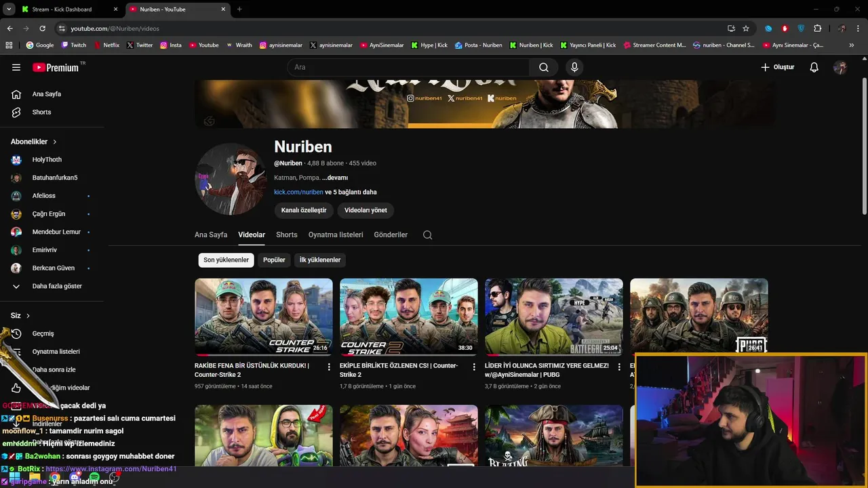
Task: Open the Streamer Content M... bookmark
Action: click(x=654, y=45)
